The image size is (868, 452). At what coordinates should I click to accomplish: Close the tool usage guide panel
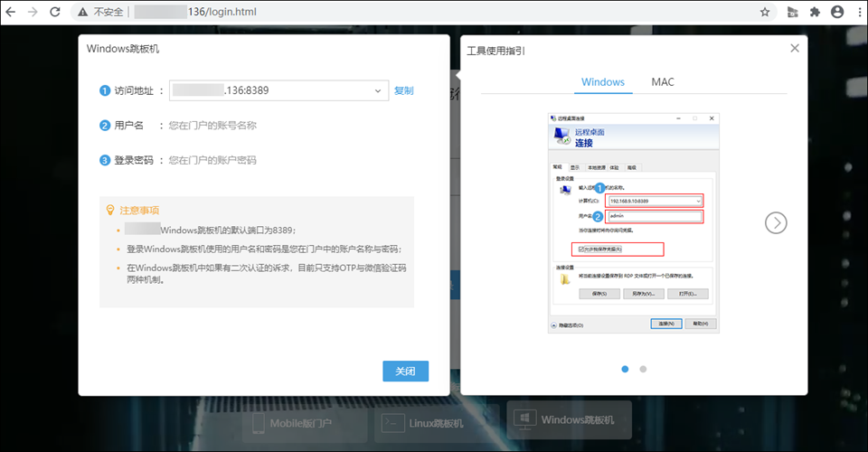pyautogui.click(x=795, y=48)
